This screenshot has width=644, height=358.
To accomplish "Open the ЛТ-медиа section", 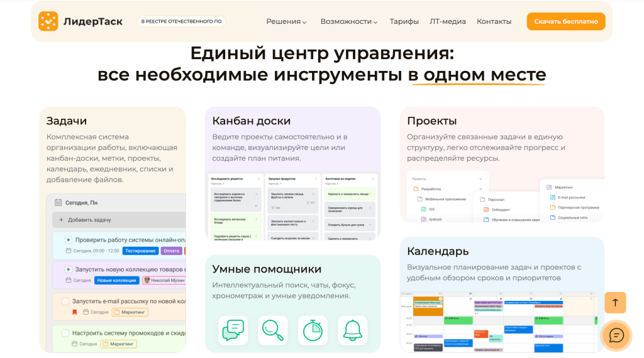I will (448, 21).
